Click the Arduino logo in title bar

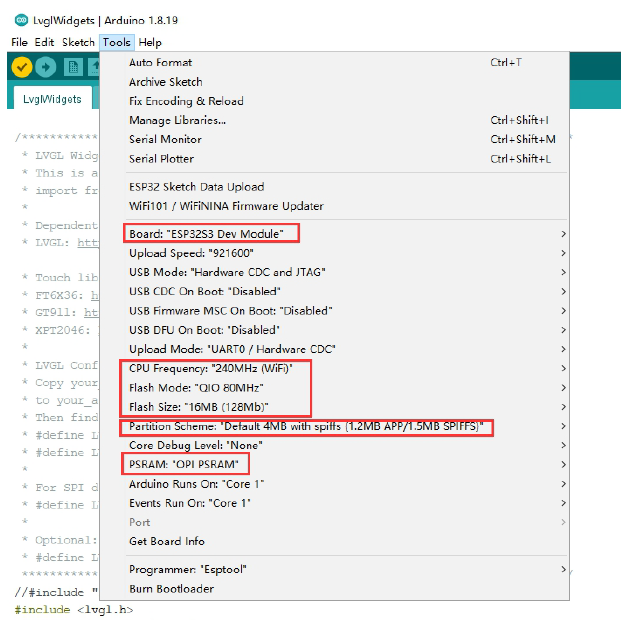(x=21, y=19)
